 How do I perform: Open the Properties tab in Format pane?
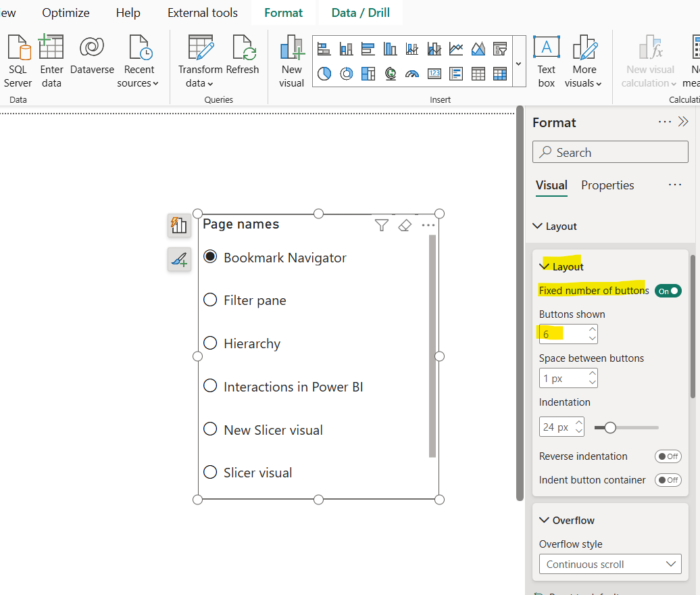pos(607,185)
